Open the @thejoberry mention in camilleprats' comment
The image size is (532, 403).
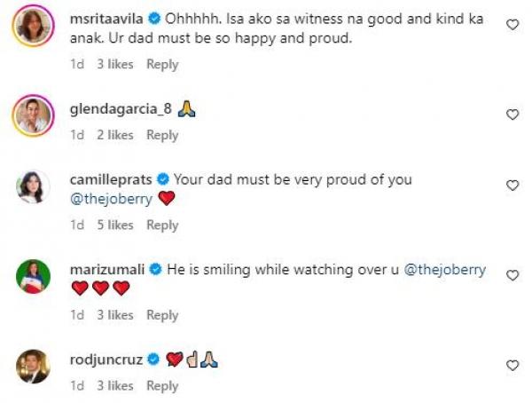point(110,199)
